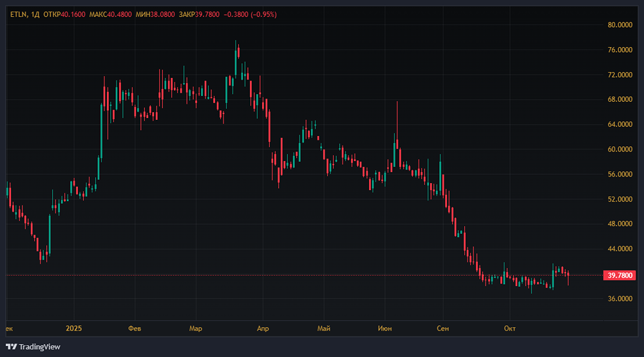Click the ETLN ticker symbol label
This screenshot has height=357, width=644.
18,14
